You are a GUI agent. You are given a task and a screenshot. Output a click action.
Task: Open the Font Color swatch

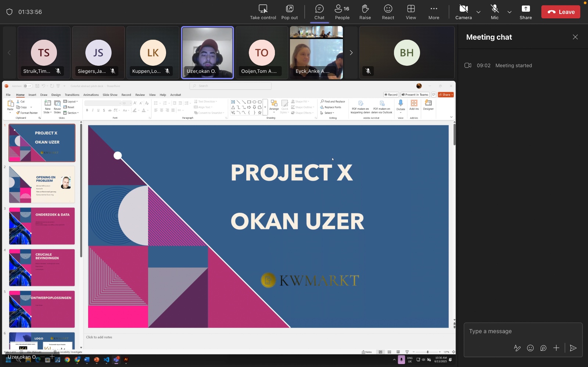143,110
